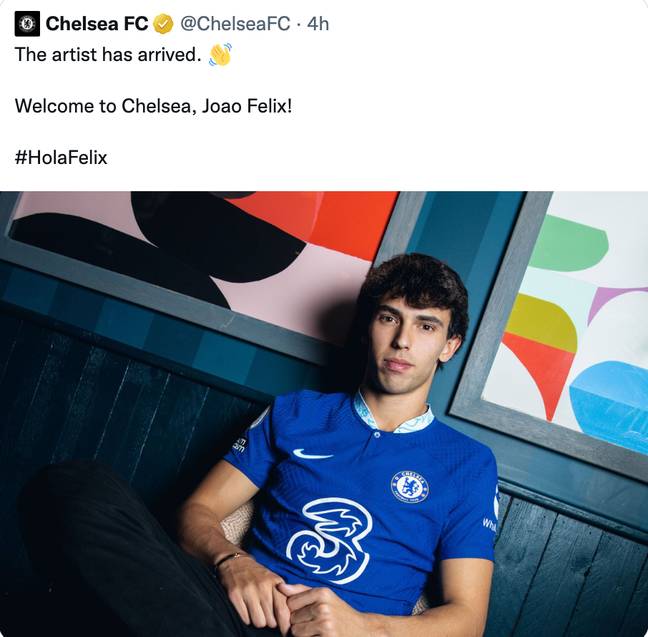Open the @ChelseaFC handle link
This screenshot has height=637, width=648.
pyautogui.click(x=235, y=23)
